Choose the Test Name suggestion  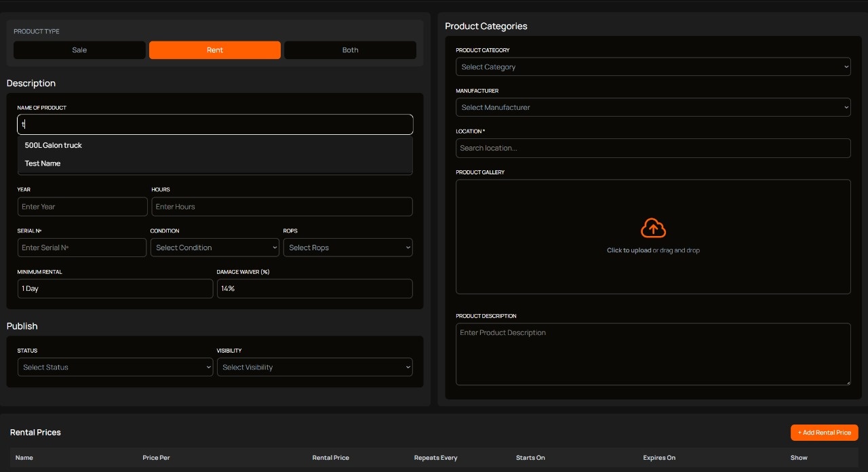point(43,163)
